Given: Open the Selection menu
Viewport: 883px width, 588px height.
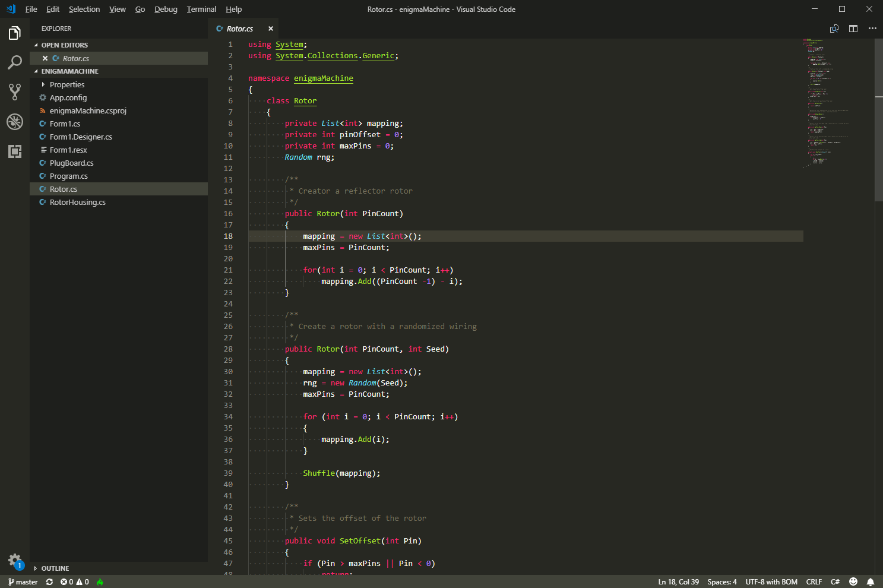Looking at the screenshot, I should [x=84, y=9].
